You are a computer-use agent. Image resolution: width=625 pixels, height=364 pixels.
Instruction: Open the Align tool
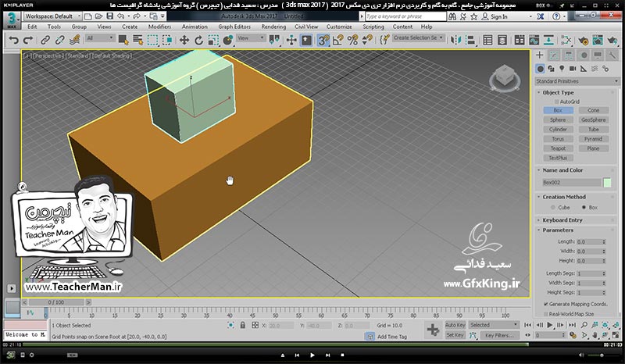(x=470, y=40)
